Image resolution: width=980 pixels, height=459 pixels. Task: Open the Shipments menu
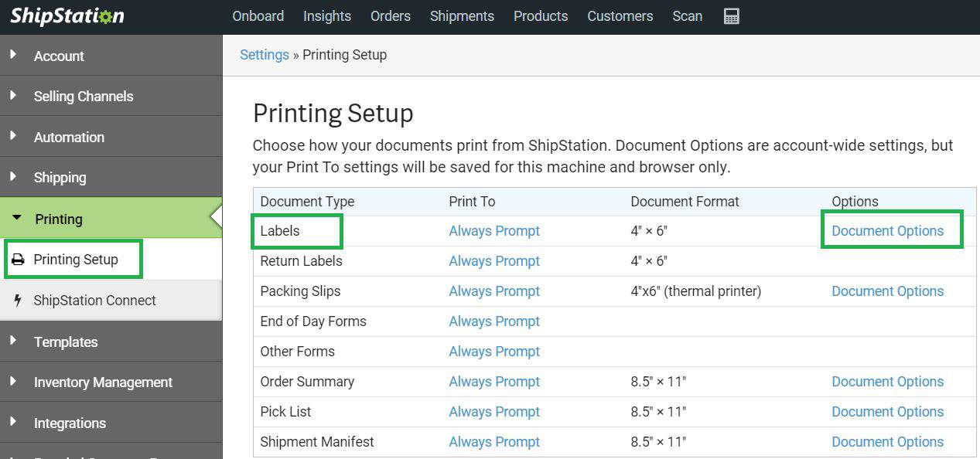[461, 15]
